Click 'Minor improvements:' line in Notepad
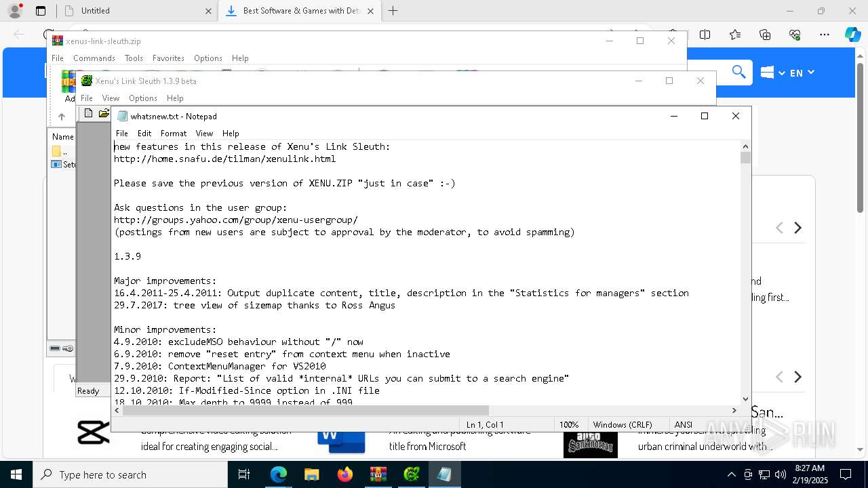The width and height of the screenshot is (868, 488). (165, 329)
